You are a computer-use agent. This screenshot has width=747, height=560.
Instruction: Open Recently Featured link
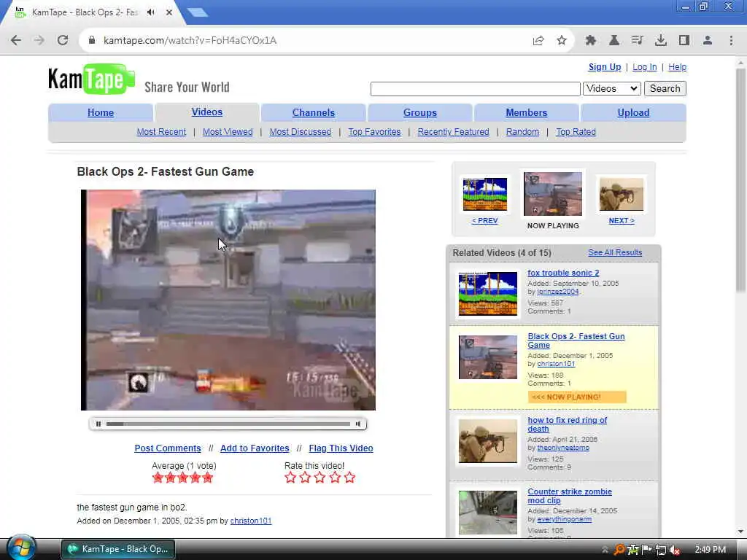(x=453, y=132)
